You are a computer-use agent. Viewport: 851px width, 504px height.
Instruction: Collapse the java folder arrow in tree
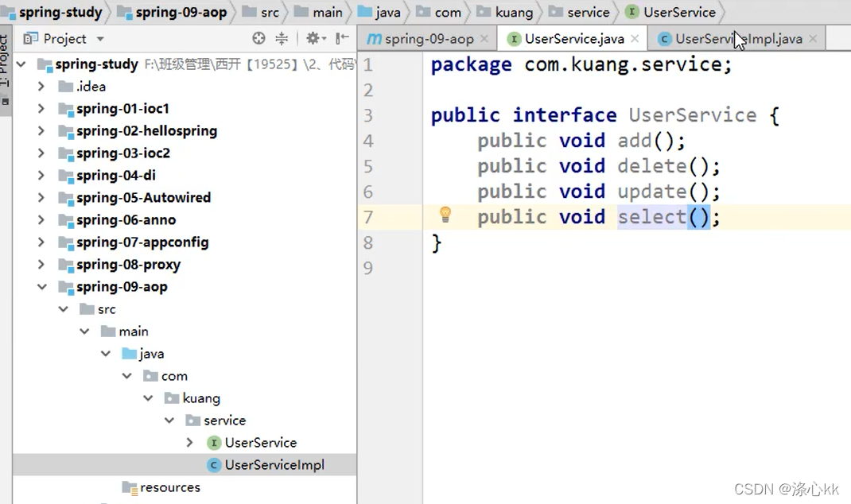[105, 353]
